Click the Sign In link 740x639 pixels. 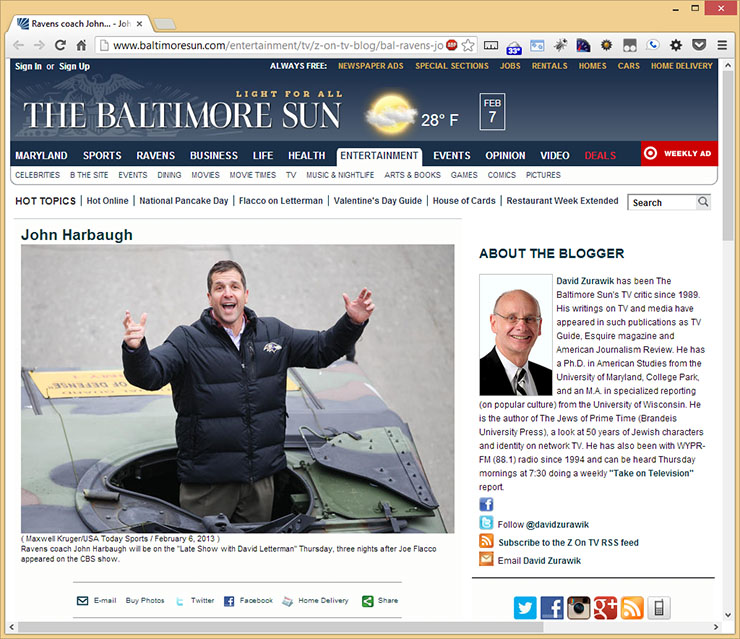tap(28, 66)
